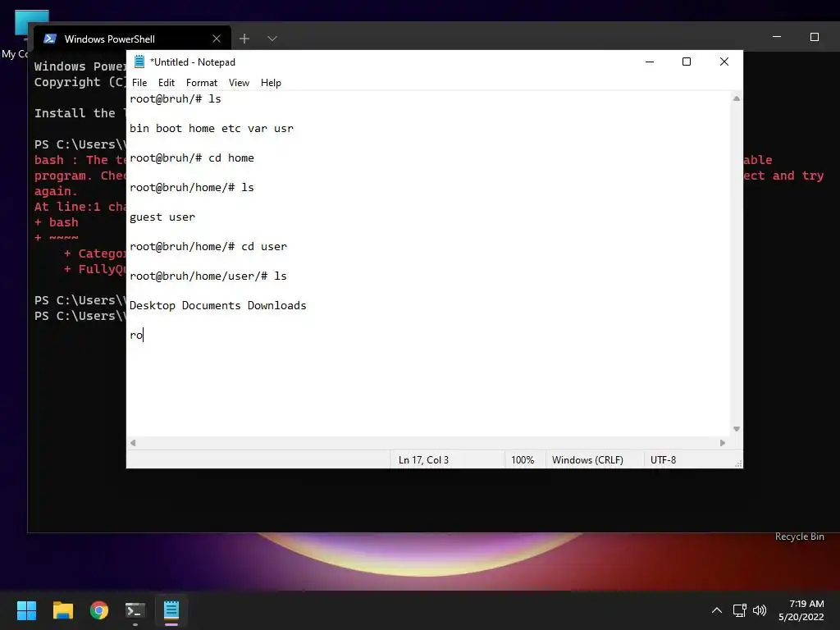
Task: Click the line 'Desktop Documents Downloads'
Action: (218, 305)
